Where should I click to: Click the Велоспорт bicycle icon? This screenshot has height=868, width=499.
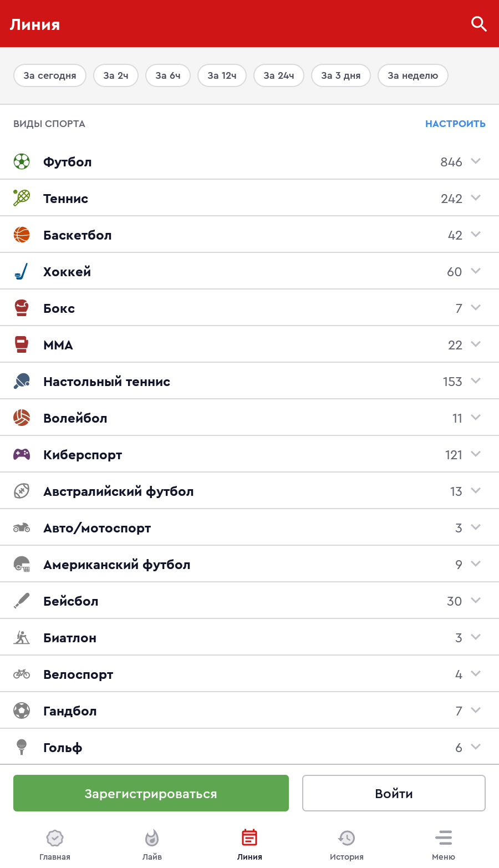point(22,674)
